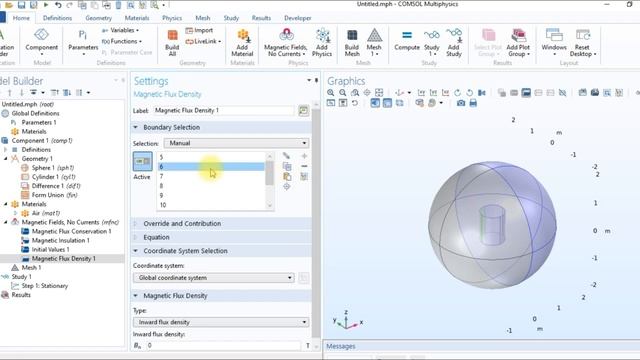Paste selection in Boundary Selection

pos(287,176)
